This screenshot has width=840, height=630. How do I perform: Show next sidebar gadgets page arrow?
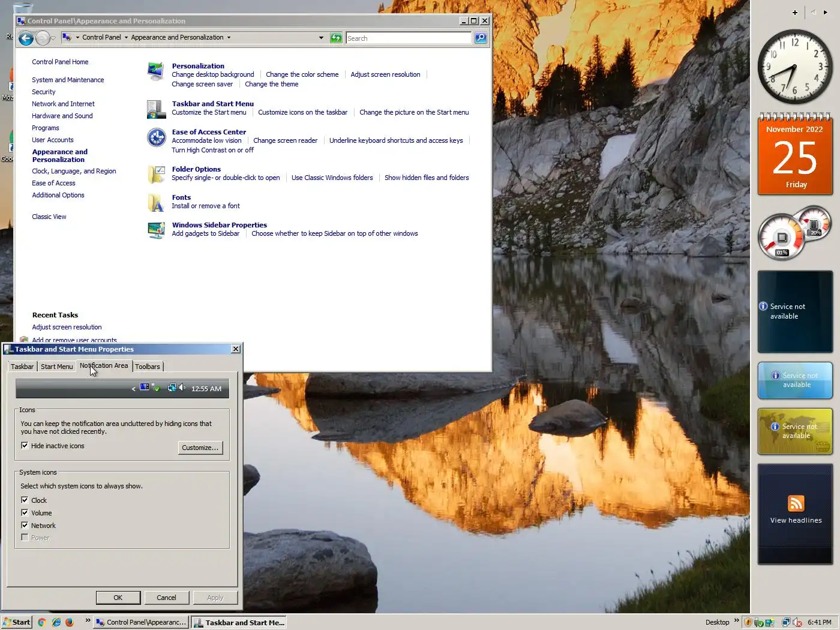click(x=825, y=12)
